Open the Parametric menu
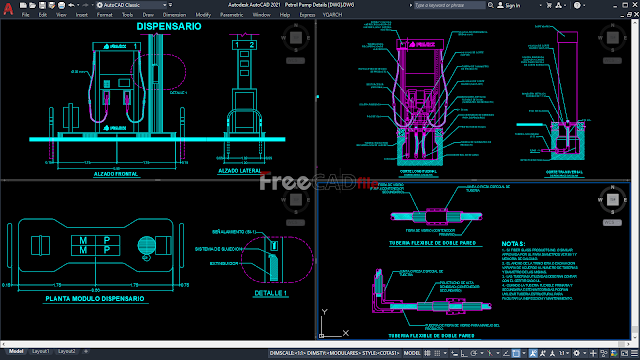640x360 pixels. point(231,15)
